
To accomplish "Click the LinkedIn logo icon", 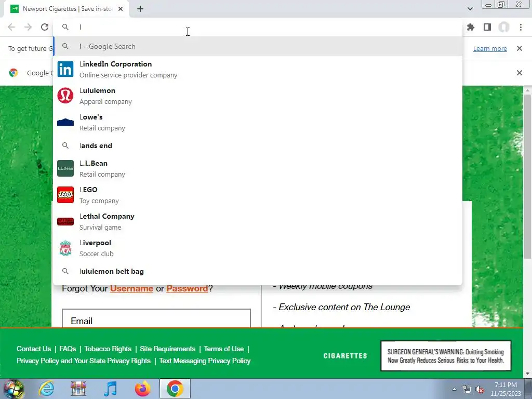I will pos(65,69).
